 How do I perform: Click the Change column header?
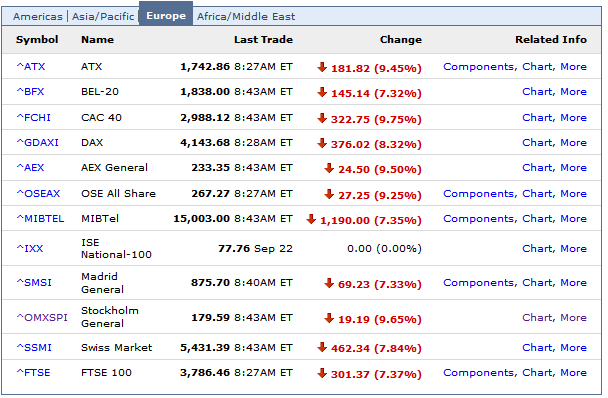pos(401,40)
